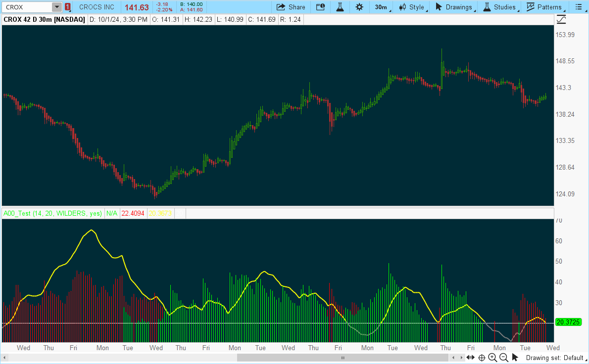Open the Style candlestick menu

[413, 7]
